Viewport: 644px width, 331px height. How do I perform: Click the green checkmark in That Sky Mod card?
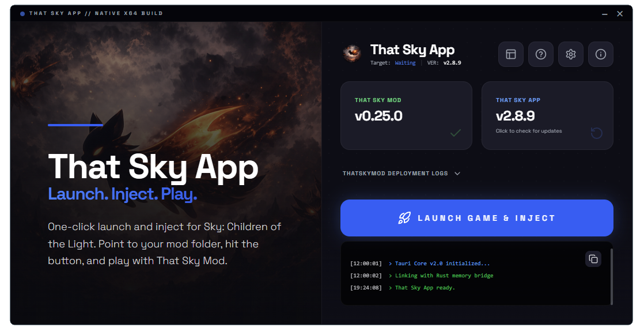coord(456,133)
